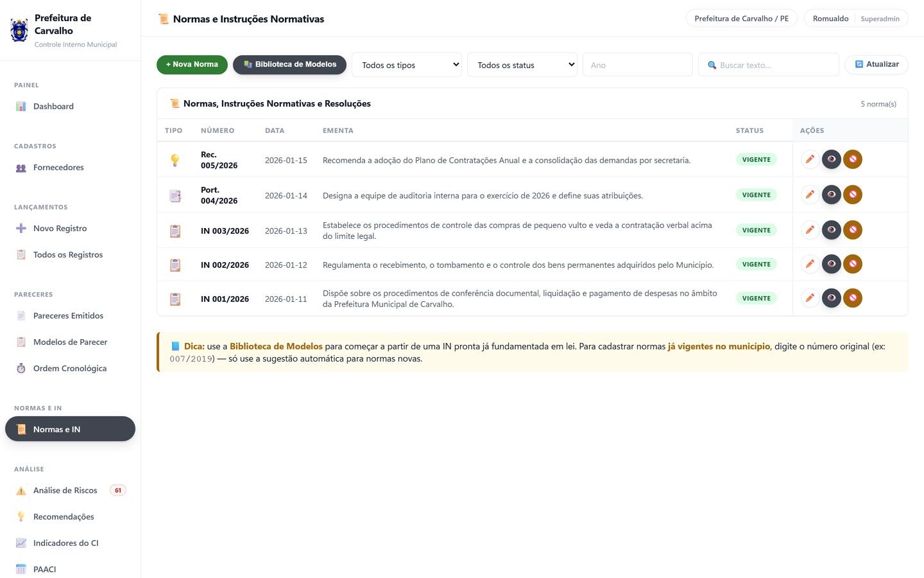Image resolution: width=924 pixels, height=578 pixels.
Task: Click the Fornecedores people icon in sidebar
Action: [x=21, y=168]
